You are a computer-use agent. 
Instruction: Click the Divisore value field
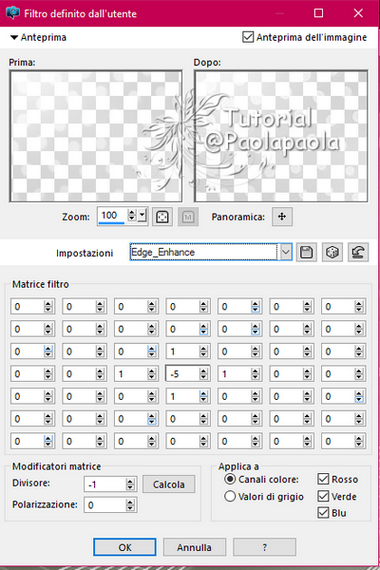click(x=105, y=485)
